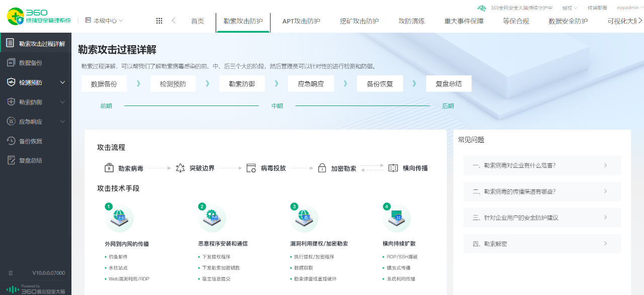Open the 本级中心 dropdown
This screenshot has width=644, height=295.
click(x=104, y=21)
